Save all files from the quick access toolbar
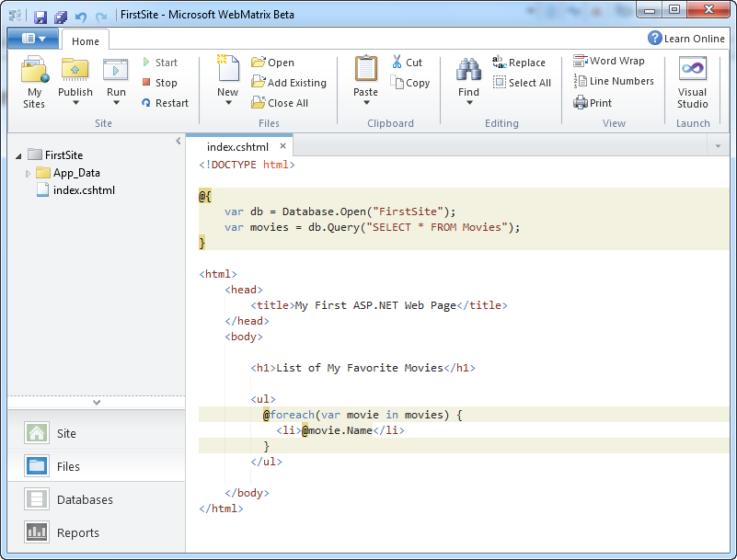This screenshot has width=737, height=560. tap(61, 17)
